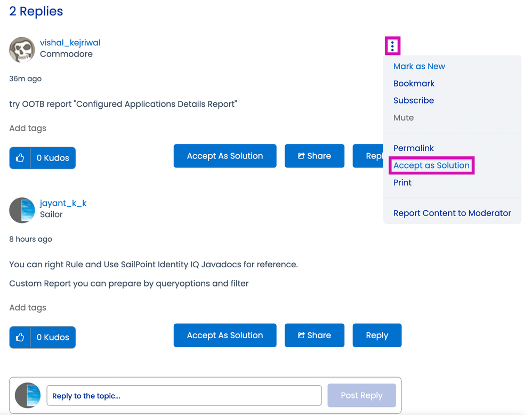Share jayant_k_k's reply
Image resolution: width=532 pixels, height=415 pixels.
pos(314,335)
